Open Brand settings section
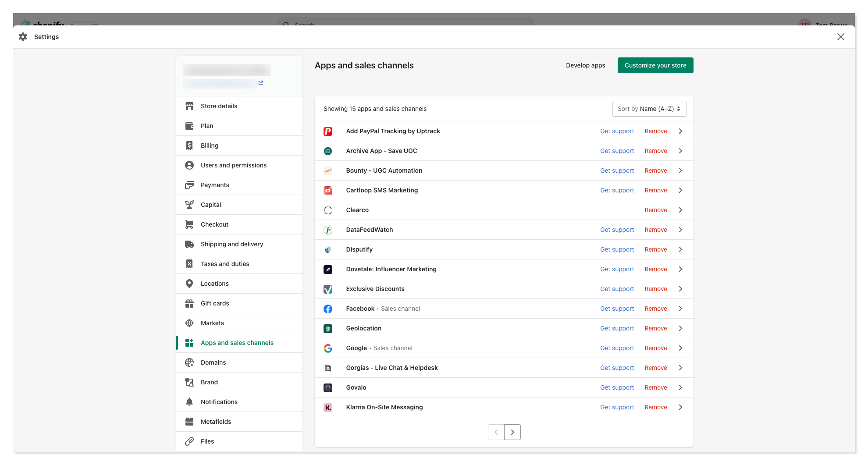 click(239, 382)
